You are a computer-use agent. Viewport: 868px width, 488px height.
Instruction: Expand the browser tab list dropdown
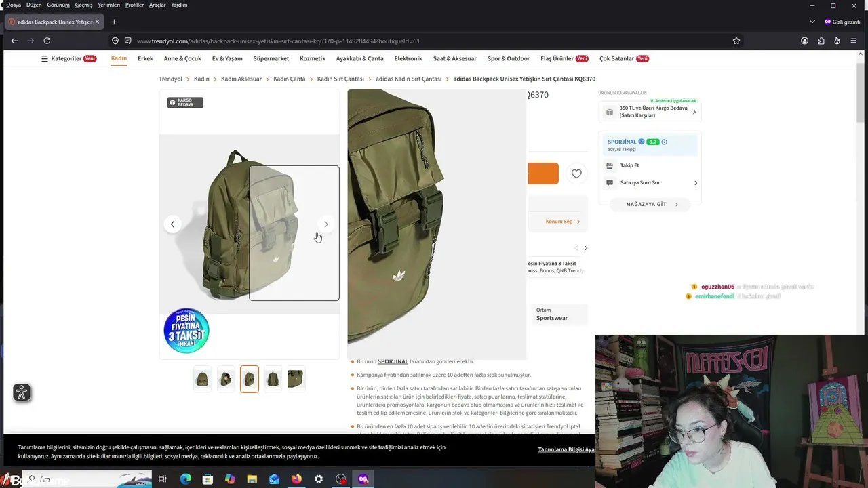click(x=812, y=22)
